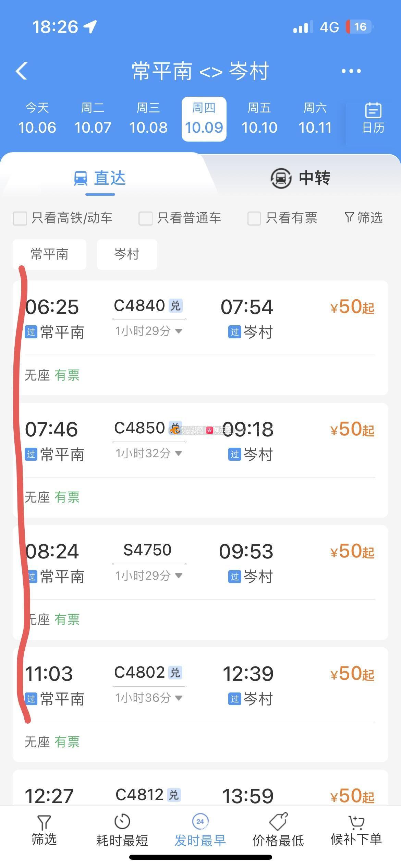
Task: Tap the 筛选 funnel icon in bottom bar
Action: (x=44, y=822)
